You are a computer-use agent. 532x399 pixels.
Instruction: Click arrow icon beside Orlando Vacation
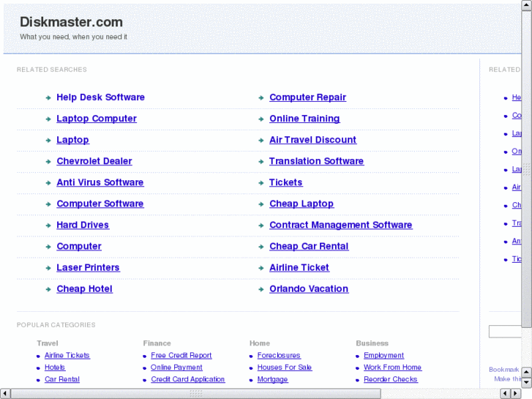coord(261,290)
